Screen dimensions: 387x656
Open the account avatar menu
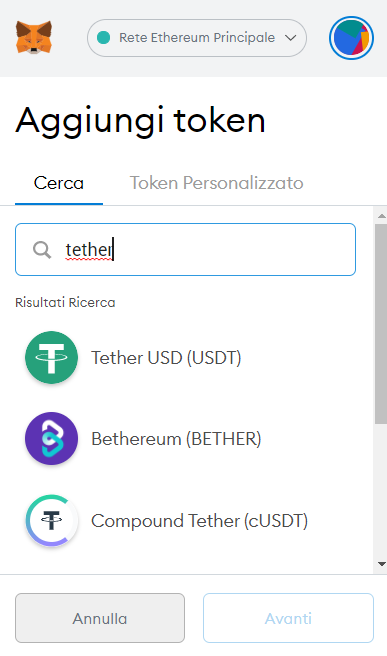click(351, 38)
